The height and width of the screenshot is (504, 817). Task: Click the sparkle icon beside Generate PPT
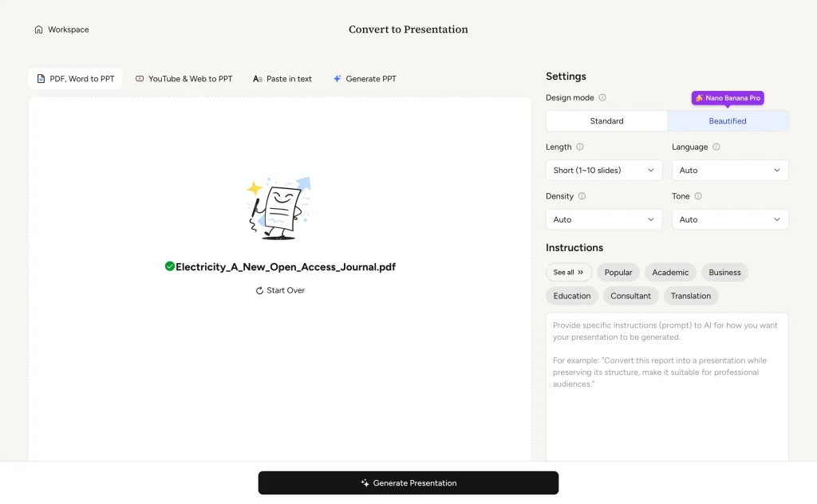point(337,79)
